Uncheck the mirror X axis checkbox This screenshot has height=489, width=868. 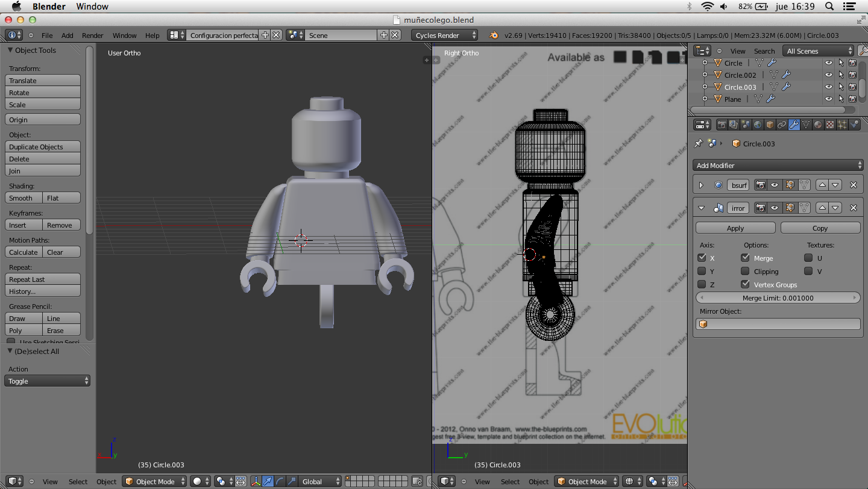pos(702,258)
